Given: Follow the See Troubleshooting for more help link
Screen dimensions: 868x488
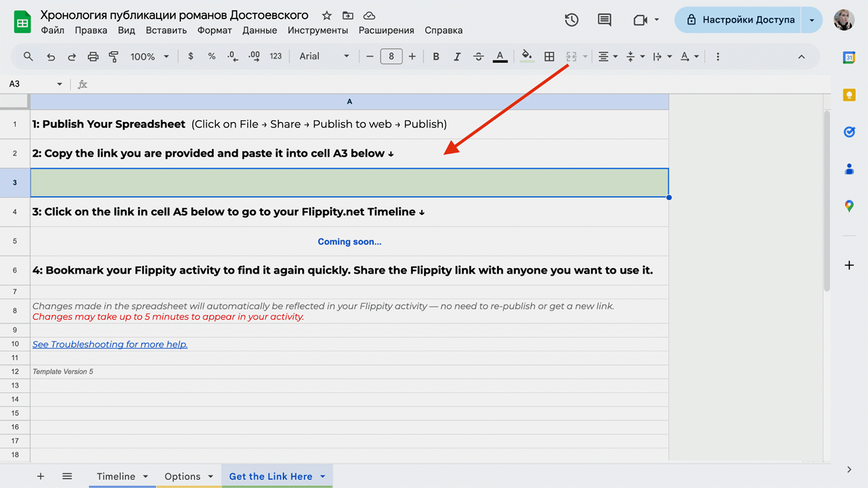Looking at the screenshot, I should pyautogui.click(x=110, y=344).
